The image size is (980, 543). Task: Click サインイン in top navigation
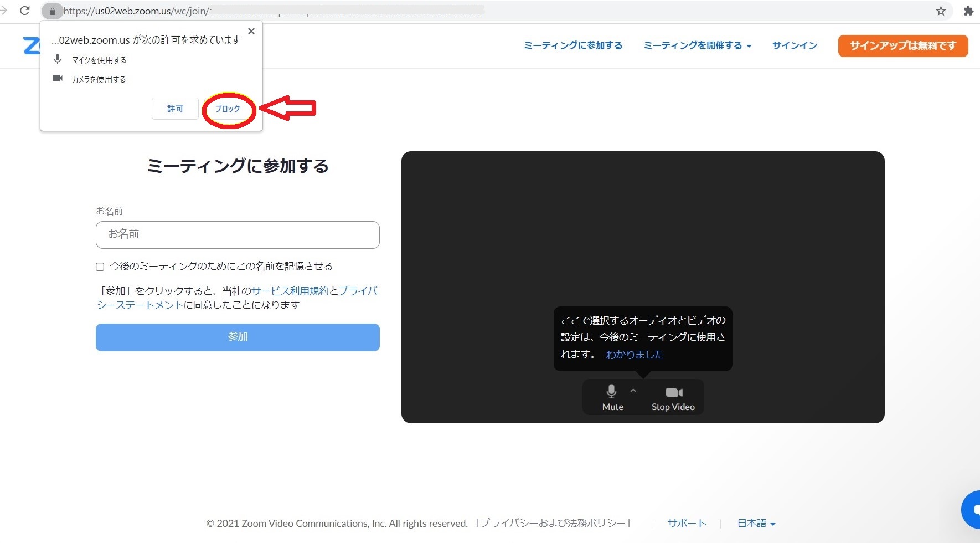click(795, 45)
